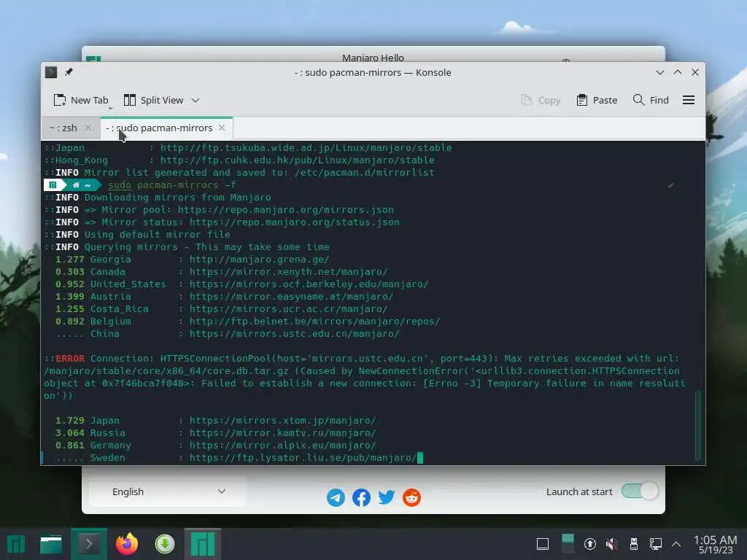Click the show desktop tray icon
The height and width of the screenshot is (560, 747).
point(543,544)
